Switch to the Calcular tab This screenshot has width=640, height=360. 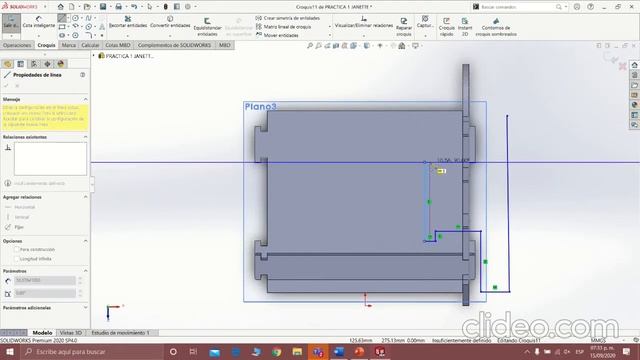(90, 45)
